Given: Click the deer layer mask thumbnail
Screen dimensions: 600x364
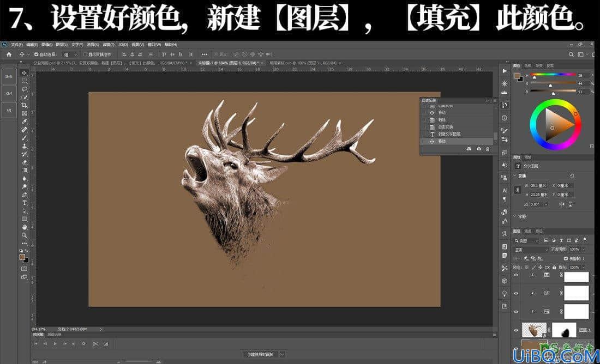Looking at the screenshot, I should click(x=564, y=330).
